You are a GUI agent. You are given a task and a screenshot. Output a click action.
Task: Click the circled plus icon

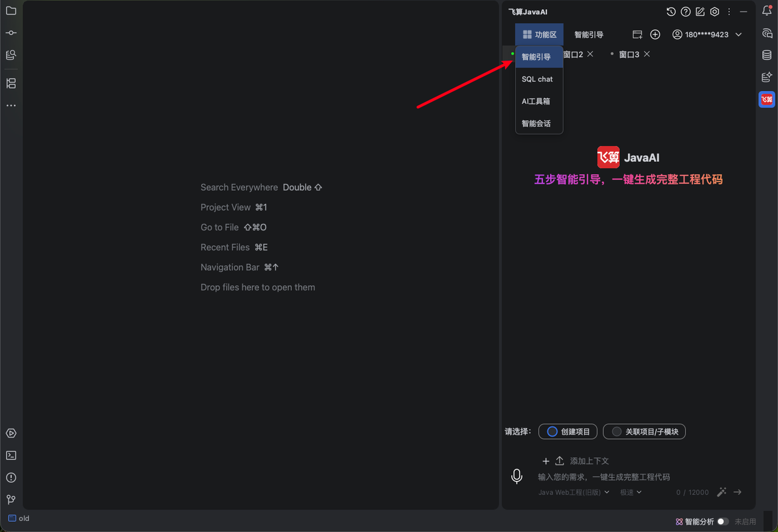[x=655, y=35]
